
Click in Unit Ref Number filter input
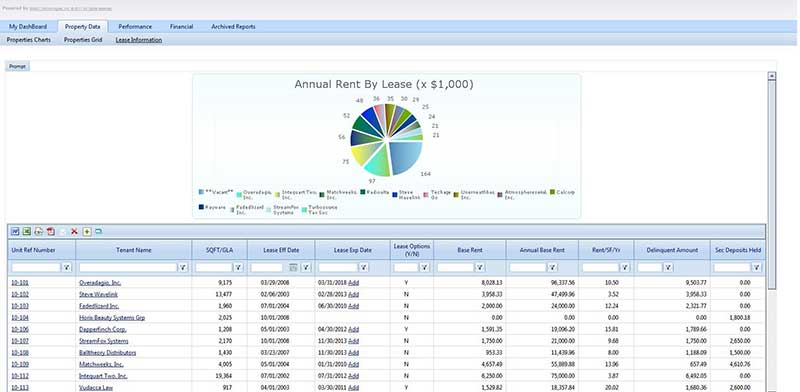[x=36, y=267]
